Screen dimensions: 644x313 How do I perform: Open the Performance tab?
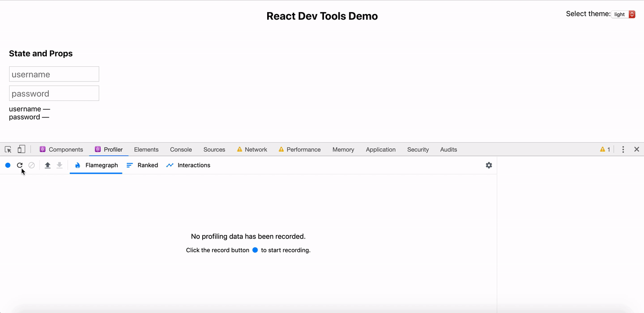point(299,150)
